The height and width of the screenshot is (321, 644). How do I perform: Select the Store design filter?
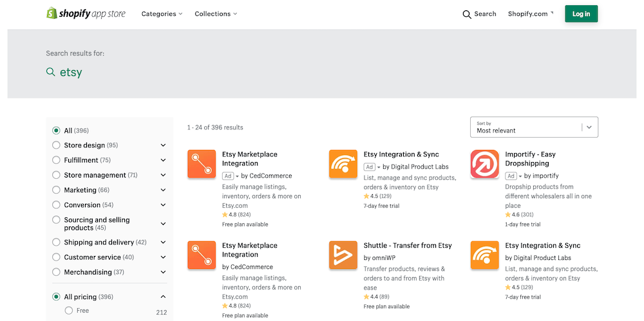56,145
